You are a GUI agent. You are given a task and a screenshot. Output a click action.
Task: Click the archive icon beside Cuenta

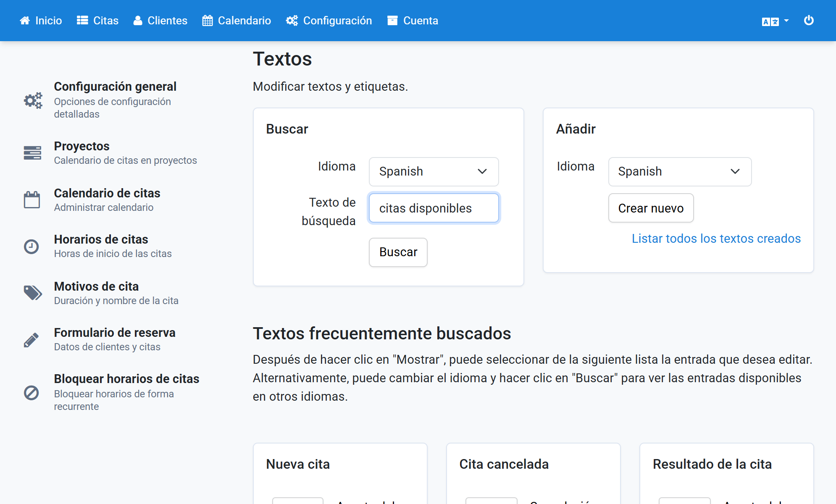(x=392, y=21)
